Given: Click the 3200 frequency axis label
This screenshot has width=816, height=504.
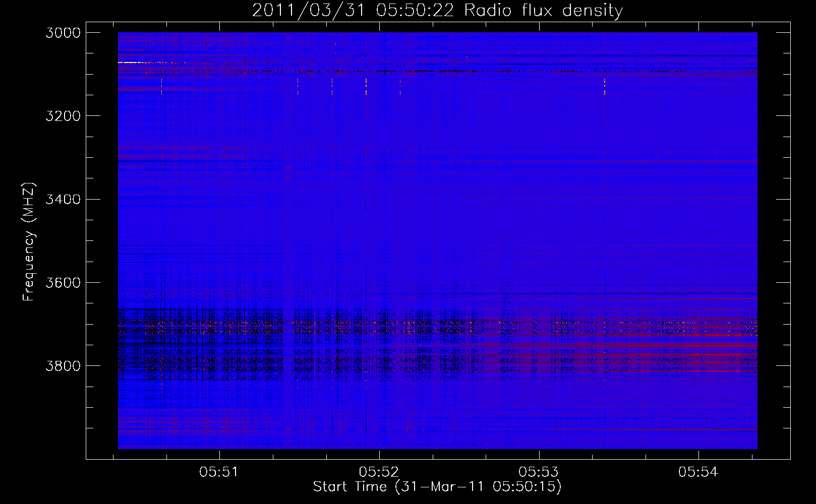Looking at the screenshot, I should (63, 116).
